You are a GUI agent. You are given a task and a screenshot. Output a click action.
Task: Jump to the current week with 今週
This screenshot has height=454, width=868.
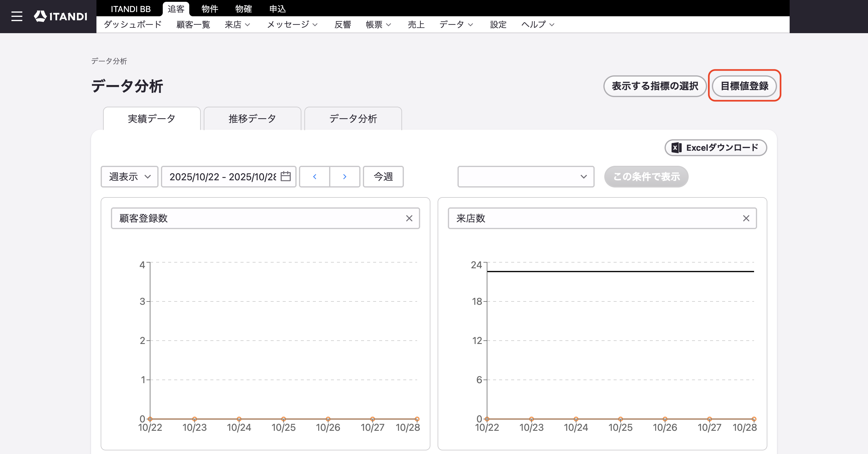(383, 177)
